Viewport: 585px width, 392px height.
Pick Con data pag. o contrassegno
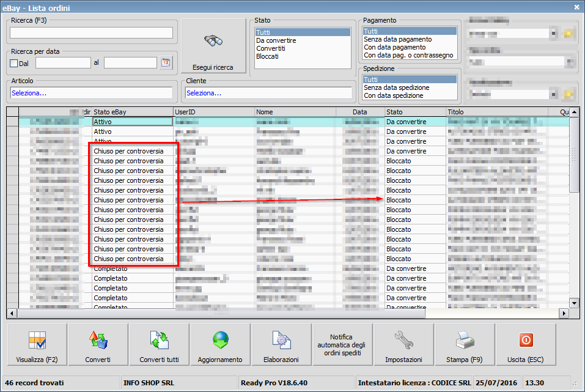pos(408,55)
